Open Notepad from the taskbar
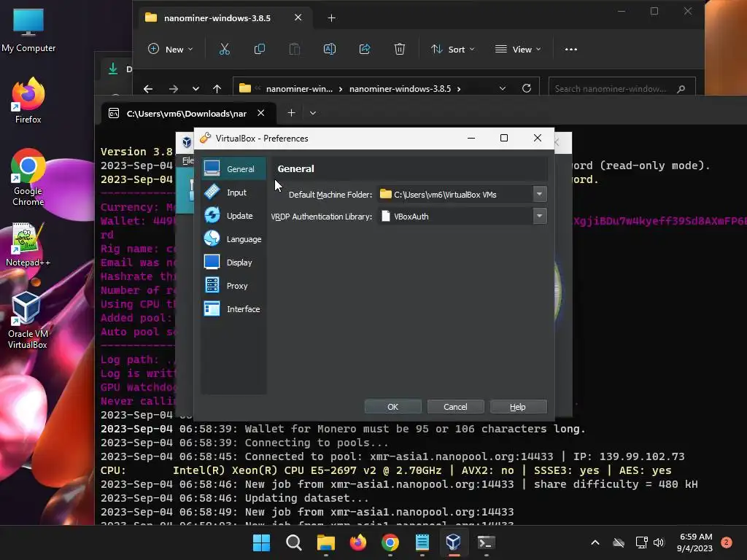Screen dimensions: 747x560 click(422, 542)
